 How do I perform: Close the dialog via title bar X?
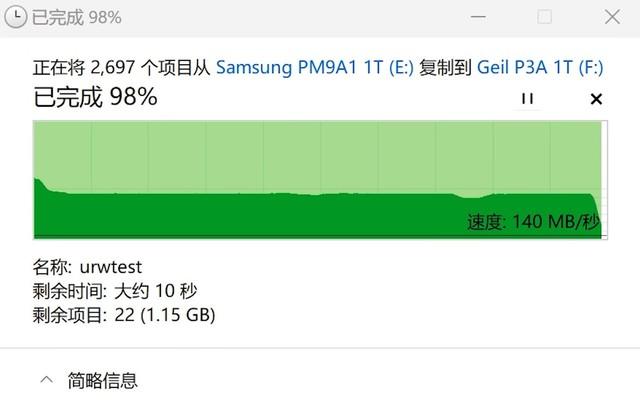[x=612, y=17]
